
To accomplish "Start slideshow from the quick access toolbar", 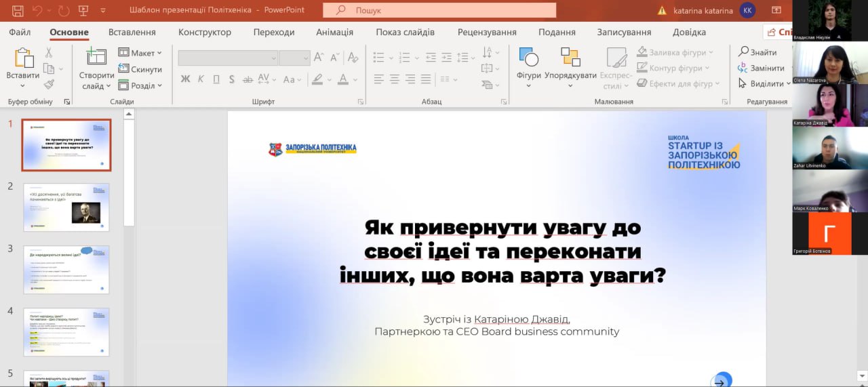I will 83,10.
